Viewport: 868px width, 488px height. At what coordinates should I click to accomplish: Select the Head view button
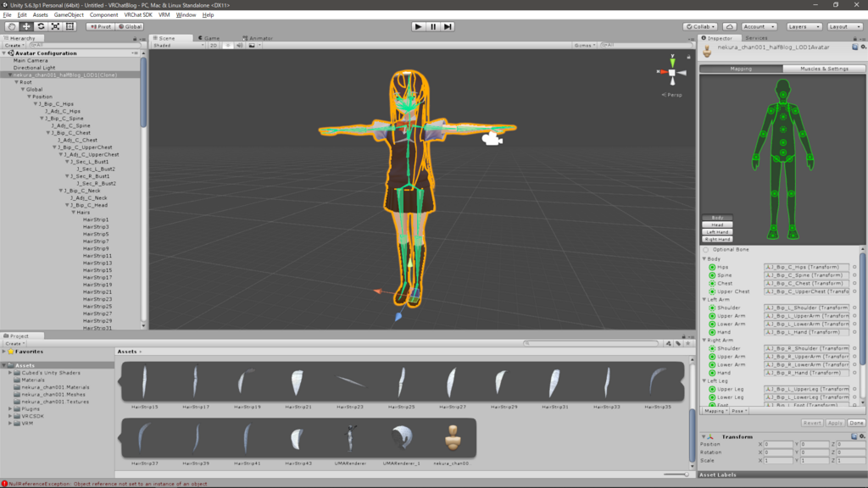point(717,225)
